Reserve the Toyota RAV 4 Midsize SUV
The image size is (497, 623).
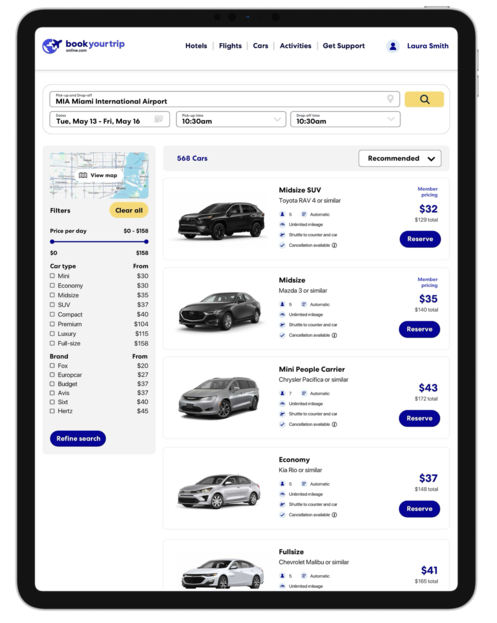click(420, 239)
